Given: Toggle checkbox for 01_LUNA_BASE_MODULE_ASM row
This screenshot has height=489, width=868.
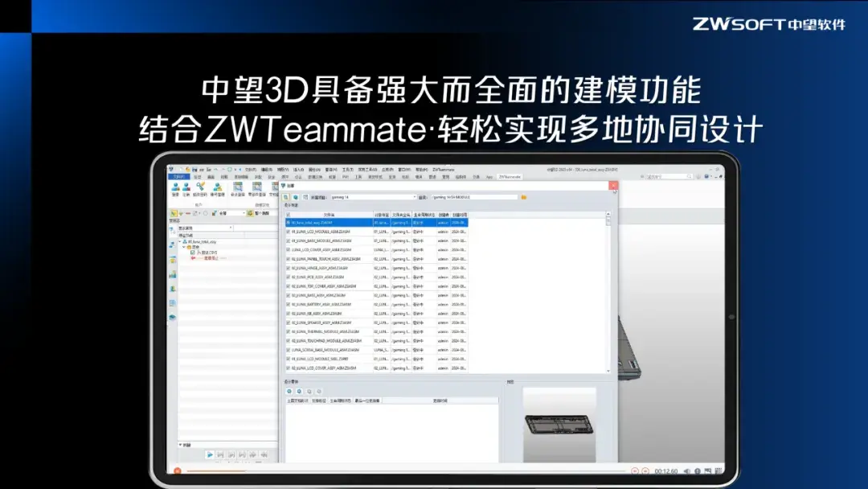Looking at the screenshot, I should click(288, 241).
